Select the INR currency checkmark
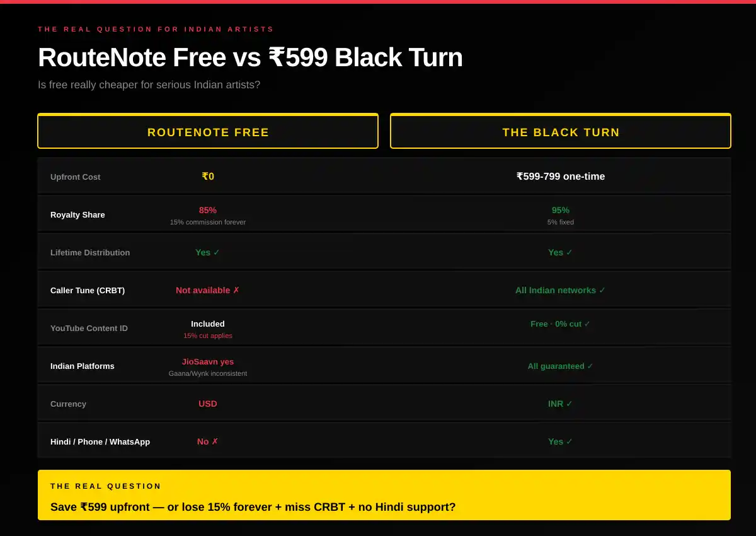The width and height of the screenshot is (756, 536). pos(568,404)
